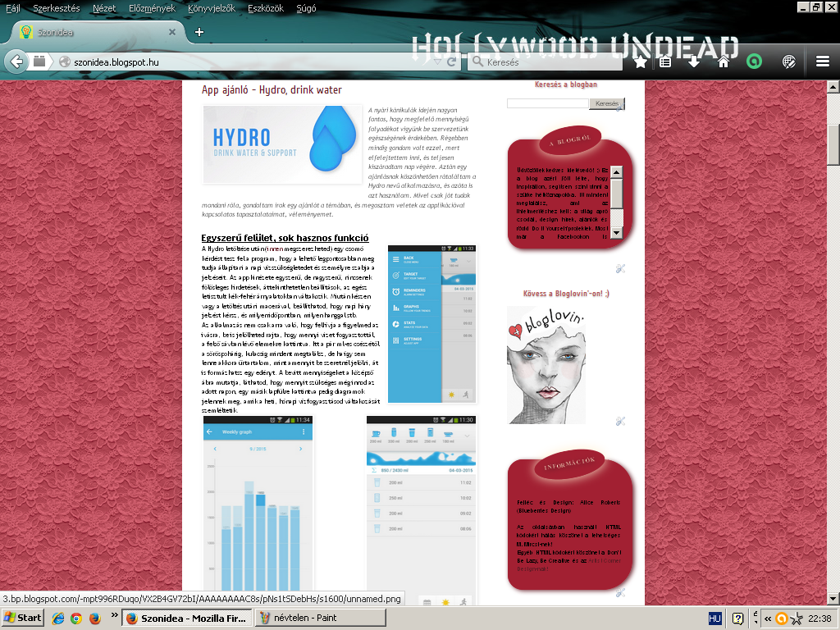Screen dimensions: 840x630
Task: Click the page scrollbar up arrow
Action: tap(833, 86)
